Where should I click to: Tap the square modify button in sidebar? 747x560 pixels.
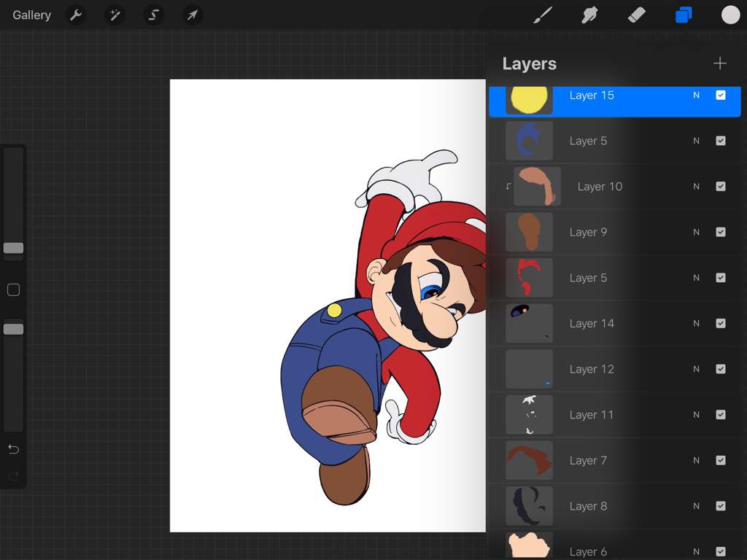(x=13, y=289)
